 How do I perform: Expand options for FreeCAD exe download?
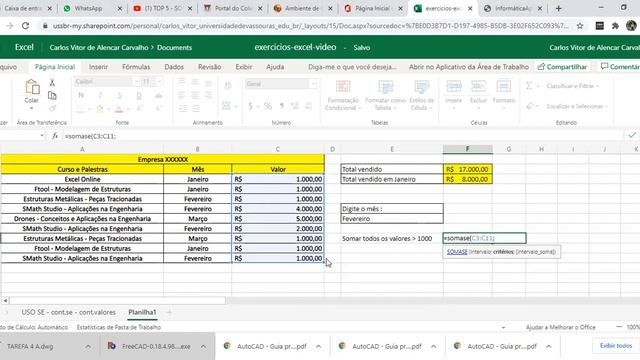pyautogui.click(x=203, y=346)
